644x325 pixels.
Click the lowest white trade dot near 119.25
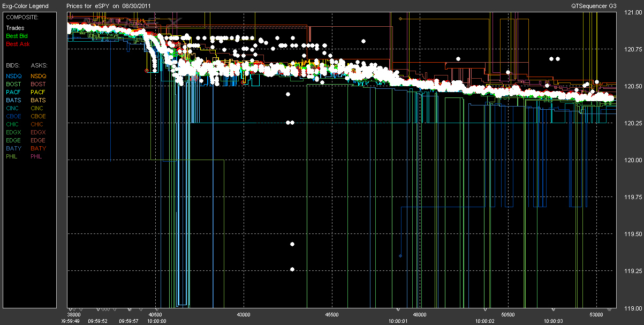pos(292,269)
